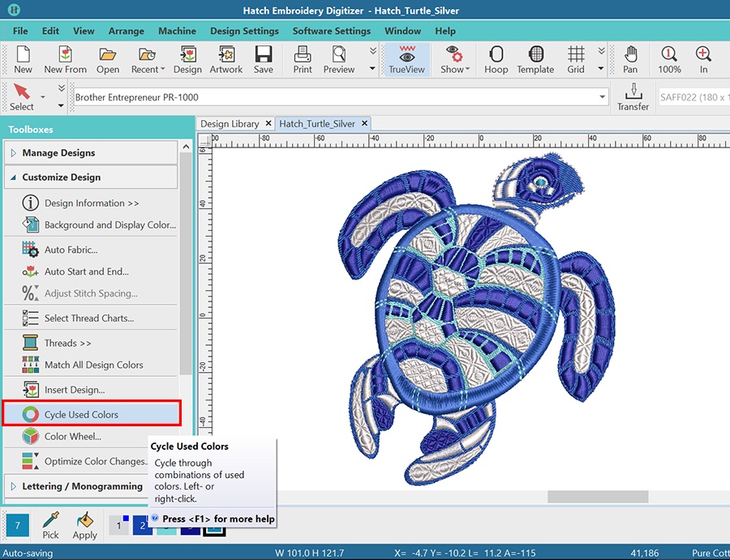Open the Design Settings menu

click(x=244, y=31)
